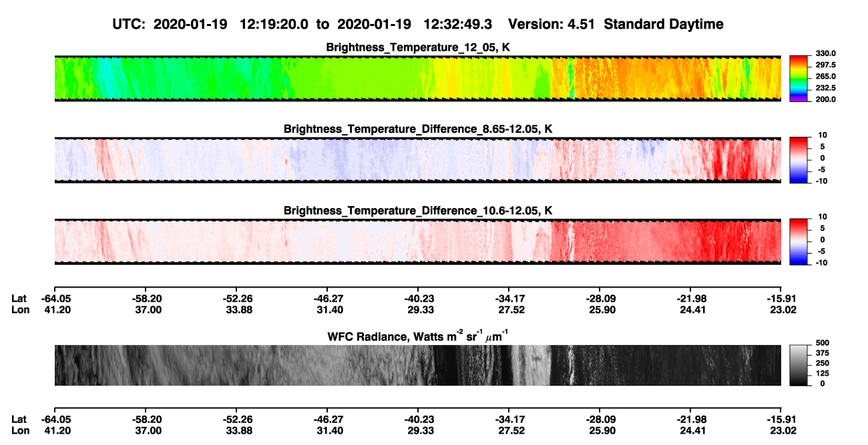Viewport: 868px width, 445px height.
Task: Click the 200.0 colorbar tick label
Action: click(x=825, y=99)
